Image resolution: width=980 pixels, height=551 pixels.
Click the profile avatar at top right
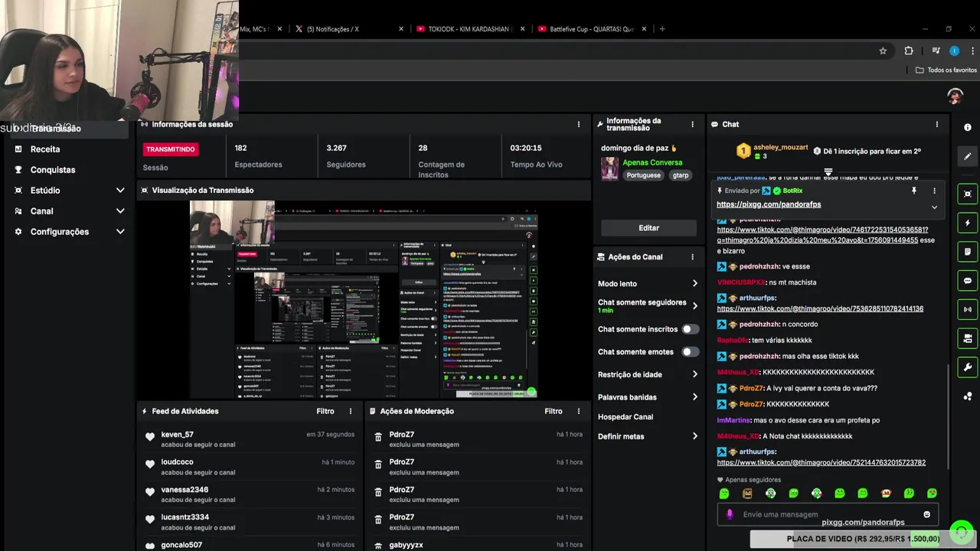click(x=955, y=96)
